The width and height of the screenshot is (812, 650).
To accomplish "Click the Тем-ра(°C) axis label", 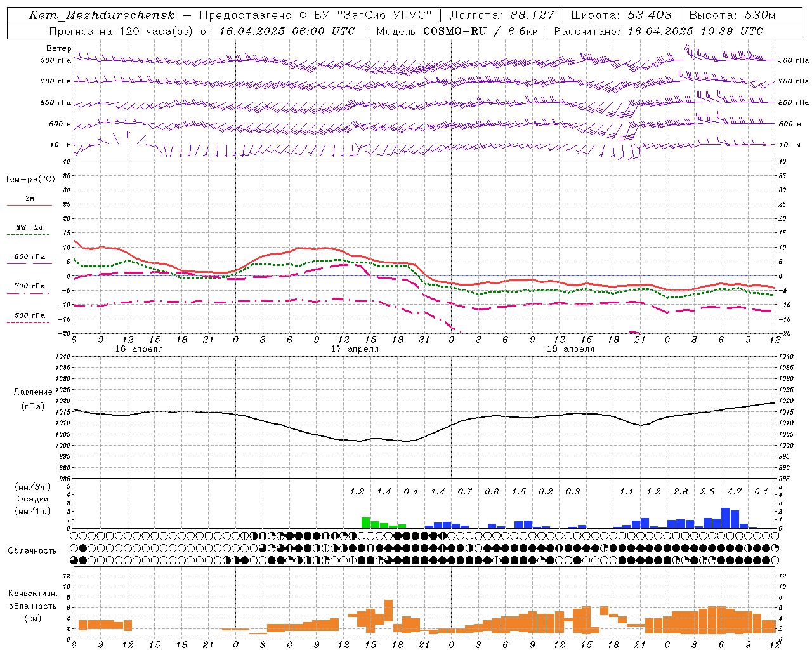I will pyautogui.click(x=30, y=180).
